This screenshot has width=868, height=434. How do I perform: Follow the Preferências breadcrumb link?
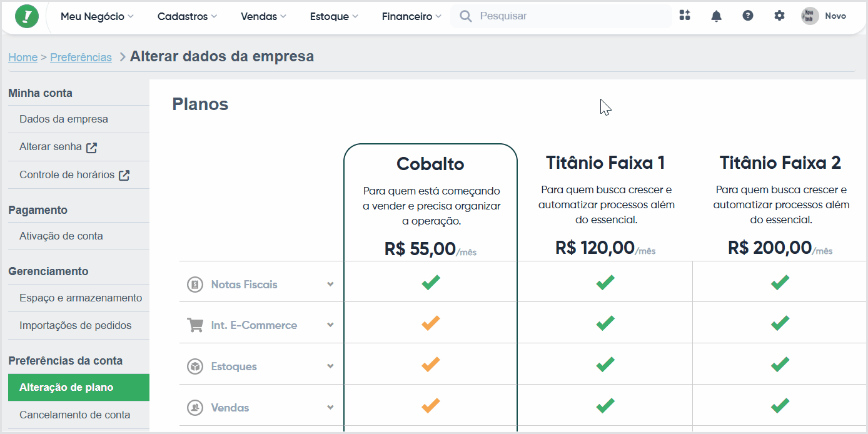coord(81,58)
